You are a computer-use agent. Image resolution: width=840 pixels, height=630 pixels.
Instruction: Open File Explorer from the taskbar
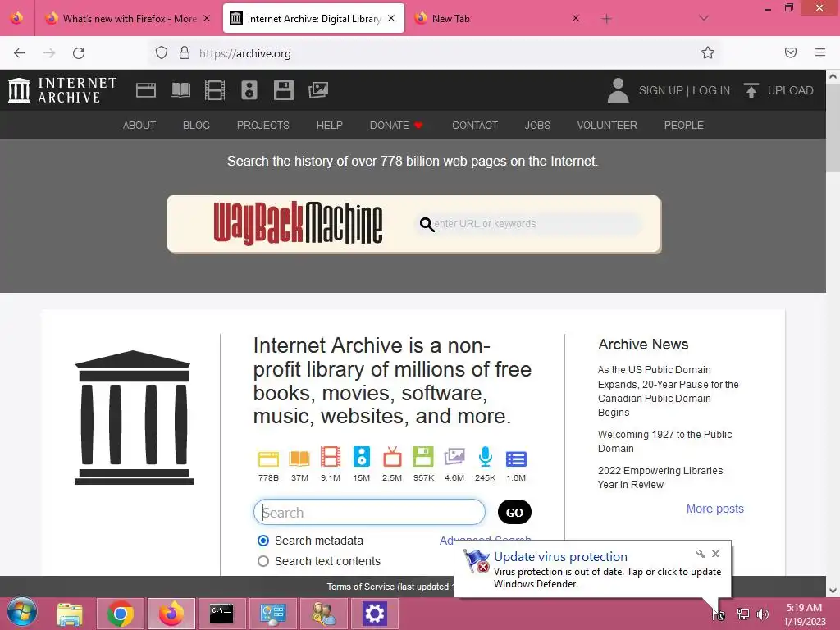click(x=70, y=614)
